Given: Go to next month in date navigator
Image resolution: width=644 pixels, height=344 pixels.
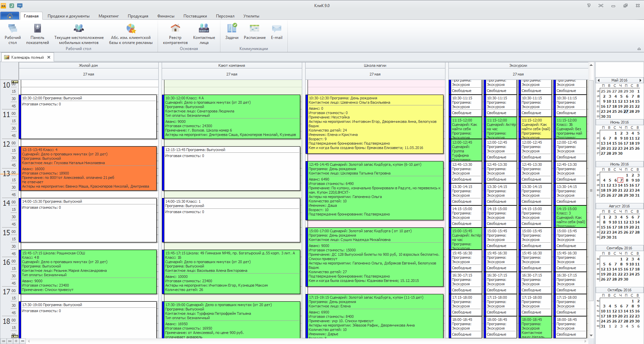Looking at the screenshot, I should click(x=640, y=80).
